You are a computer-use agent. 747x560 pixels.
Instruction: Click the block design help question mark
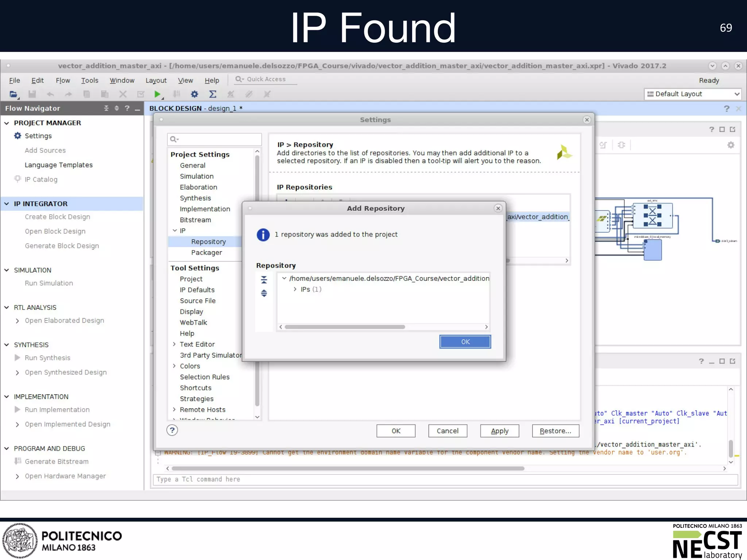[727, 108]
